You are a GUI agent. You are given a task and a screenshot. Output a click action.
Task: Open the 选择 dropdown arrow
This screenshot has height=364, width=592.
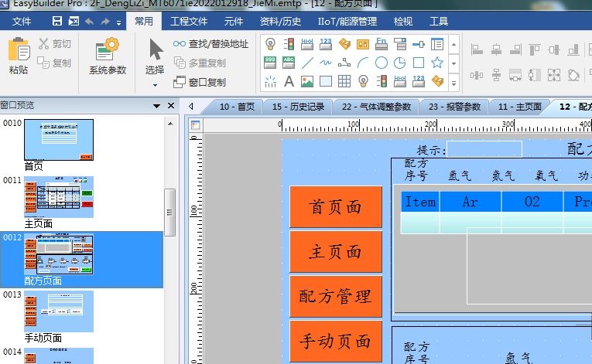155,84
